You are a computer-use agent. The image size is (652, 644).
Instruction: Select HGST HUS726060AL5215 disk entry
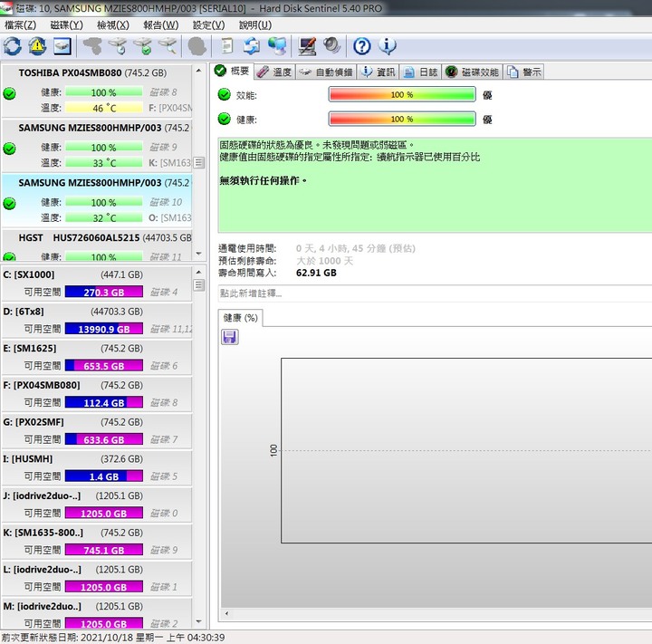point(97,245)
